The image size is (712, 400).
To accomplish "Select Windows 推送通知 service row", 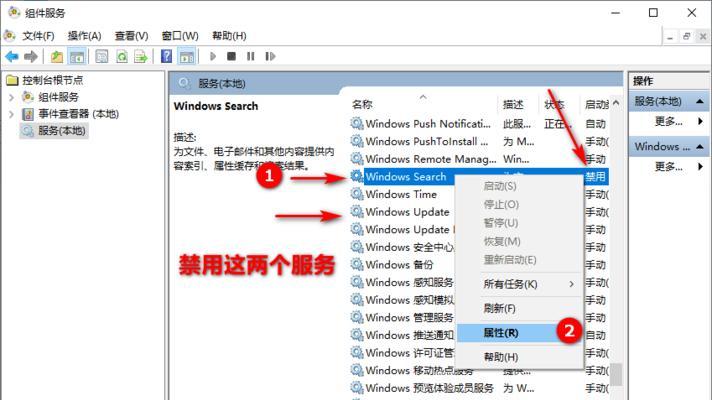I will [x=409, y=335].
